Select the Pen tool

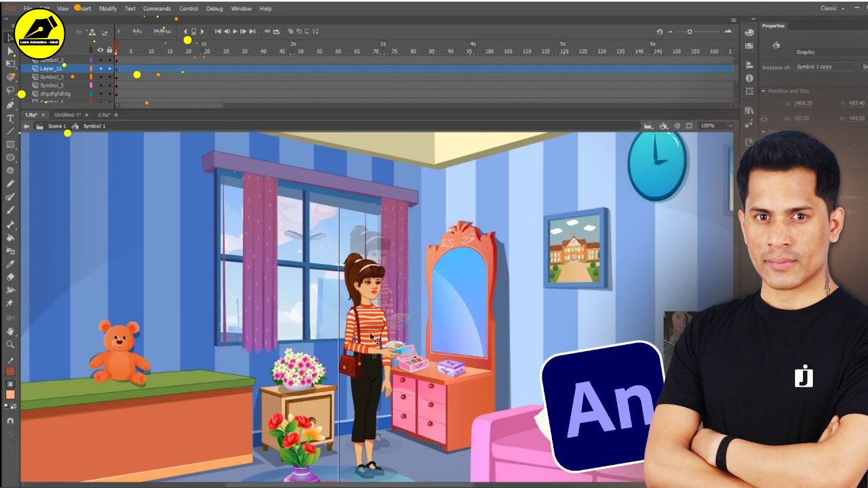tap(10, 106)
